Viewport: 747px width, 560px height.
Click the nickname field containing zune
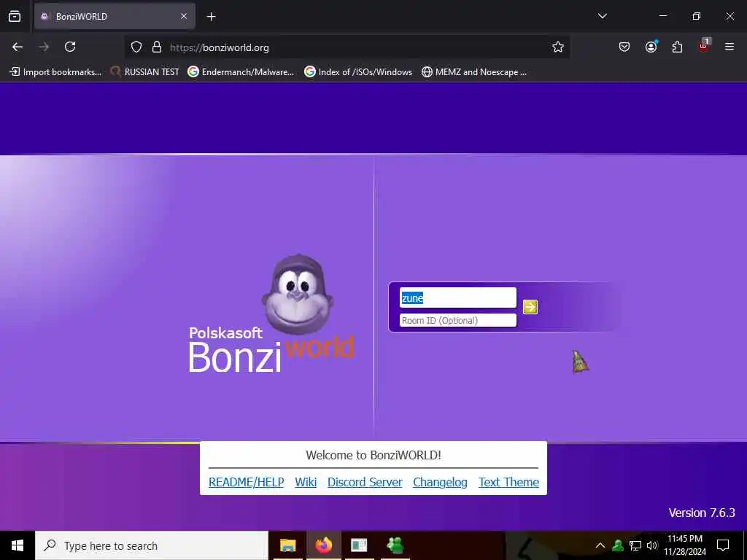pos(458,298)
